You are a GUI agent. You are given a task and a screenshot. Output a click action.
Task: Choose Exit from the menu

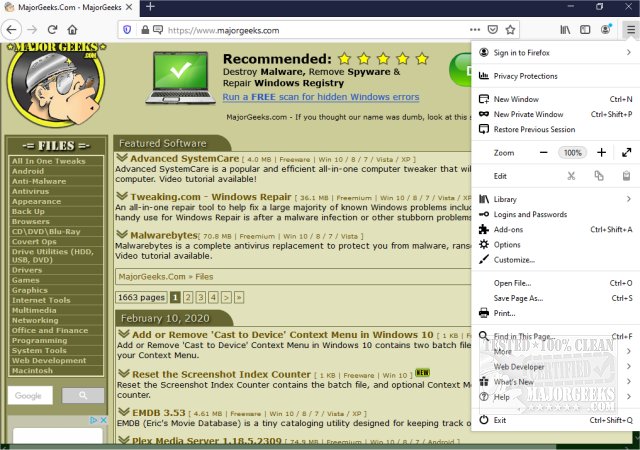point(556,420)
